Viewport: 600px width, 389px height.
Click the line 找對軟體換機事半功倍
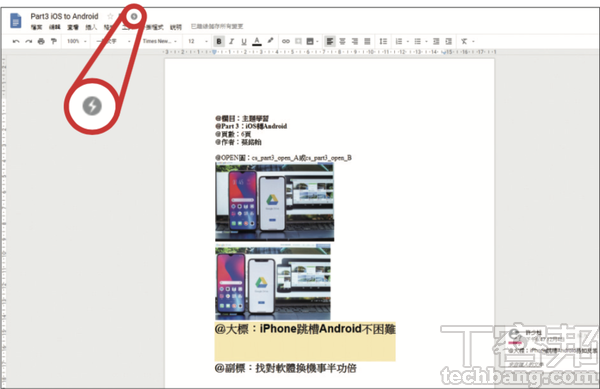[306, 368]
